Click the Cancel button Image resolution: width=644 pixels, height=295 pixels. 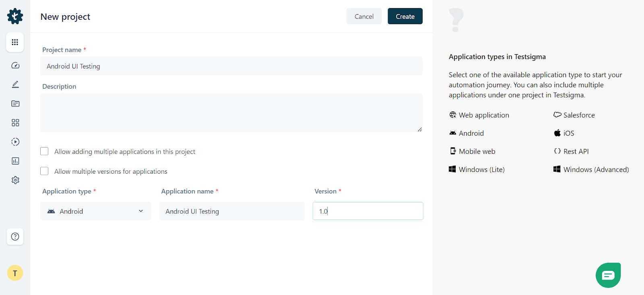364,16
